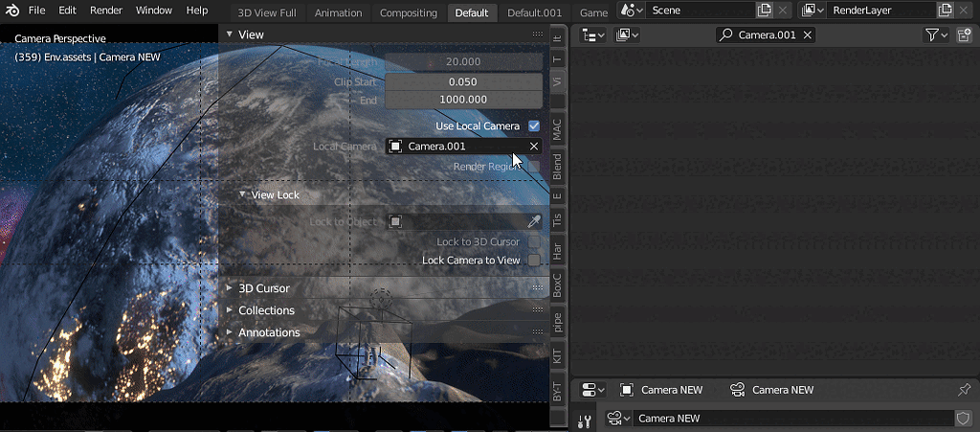Open the Window menu
Image resolution: width=980 pixels, height=432 pixels.
tap(154, 11)
